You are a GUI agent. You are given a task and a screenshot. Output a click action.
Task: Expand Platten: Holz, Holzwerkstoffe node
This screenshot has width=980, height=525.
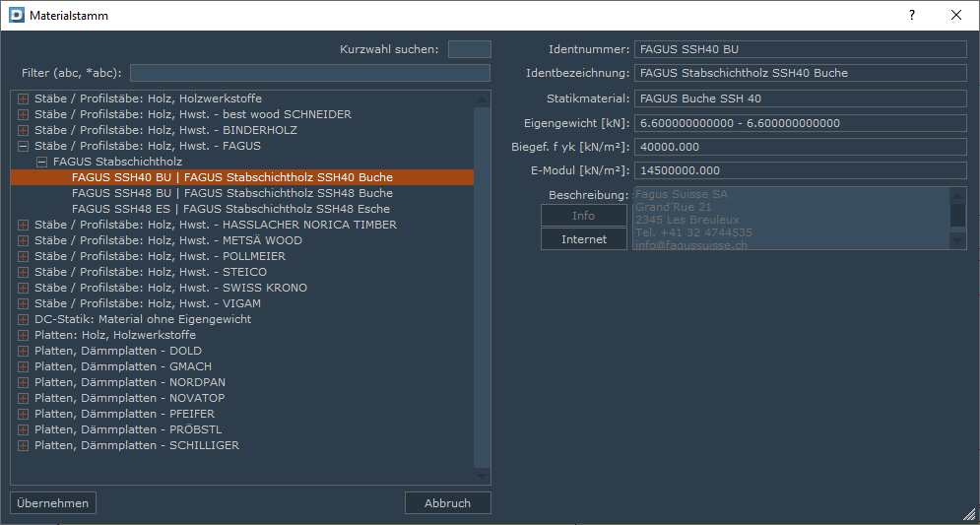point(23,336)
